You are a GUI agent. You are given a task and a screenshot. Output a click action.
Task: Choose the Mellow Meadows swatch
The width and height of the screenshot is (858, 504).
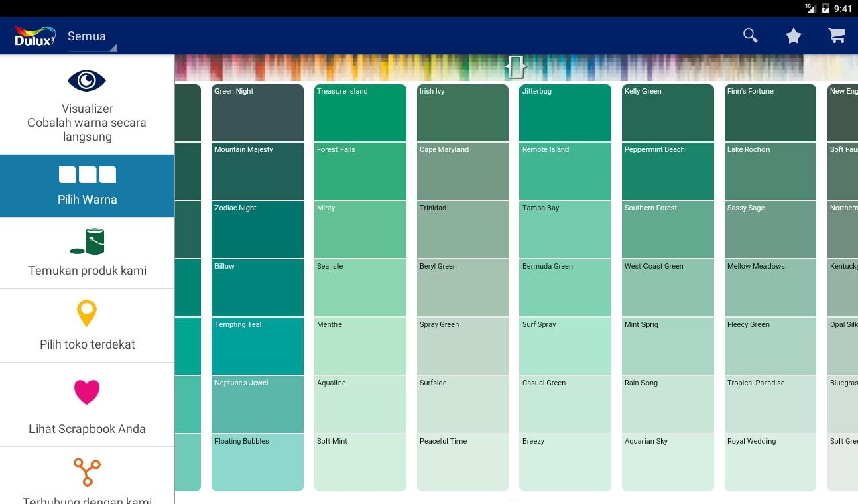(x=770, y=288)
